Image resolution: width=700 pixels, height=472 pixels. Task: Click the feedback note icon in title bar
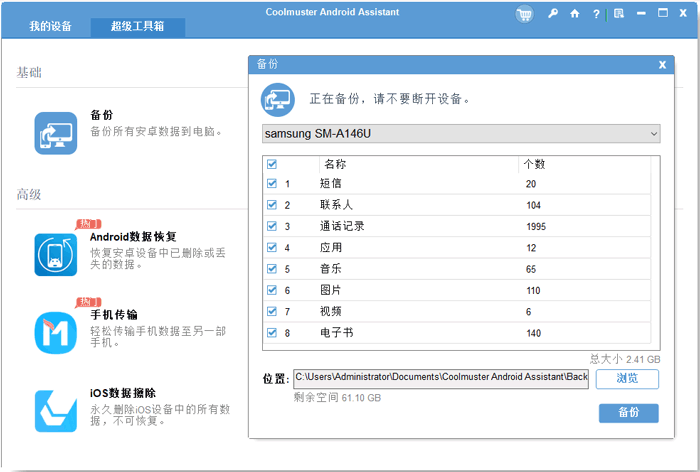[619, 13]
